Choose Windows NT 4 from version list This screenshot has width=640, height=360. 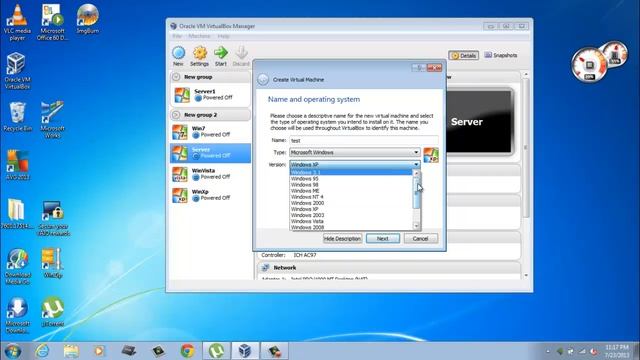(x=351, y=197)
